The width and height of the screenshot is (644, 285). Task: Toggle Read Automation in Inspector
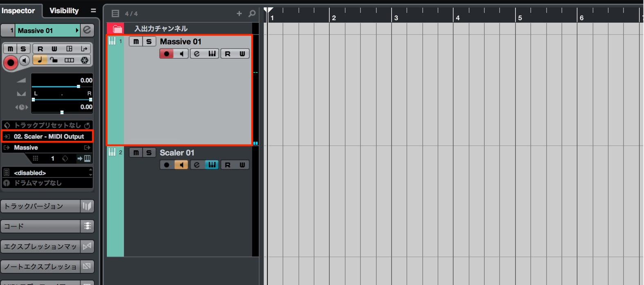coord(40,49)
